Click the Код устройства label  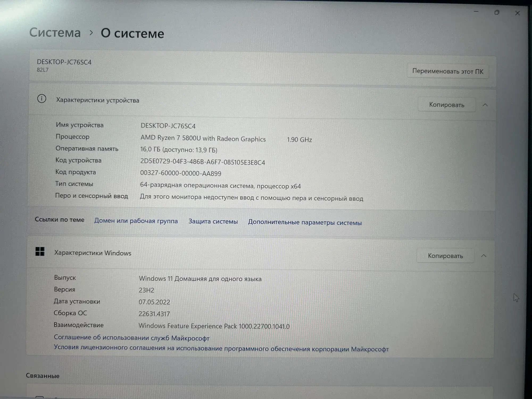coord(78,160)
